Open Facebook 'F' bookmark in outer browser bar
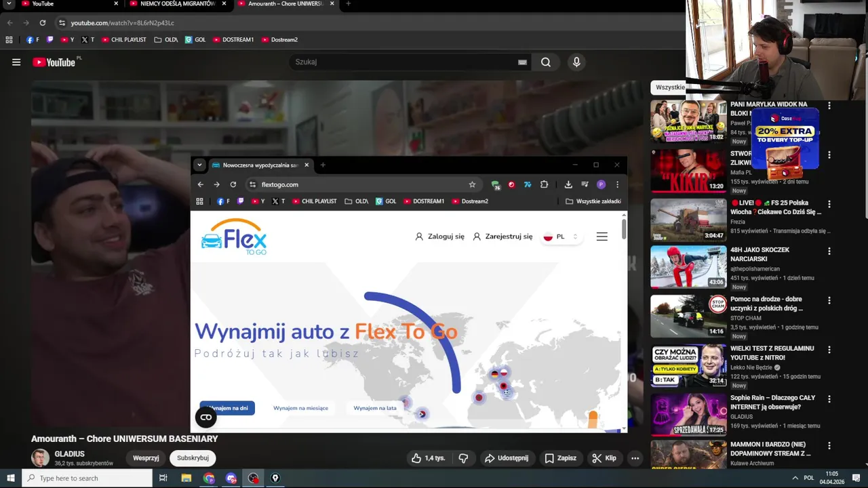868x488 pixels. click(33, 40)
